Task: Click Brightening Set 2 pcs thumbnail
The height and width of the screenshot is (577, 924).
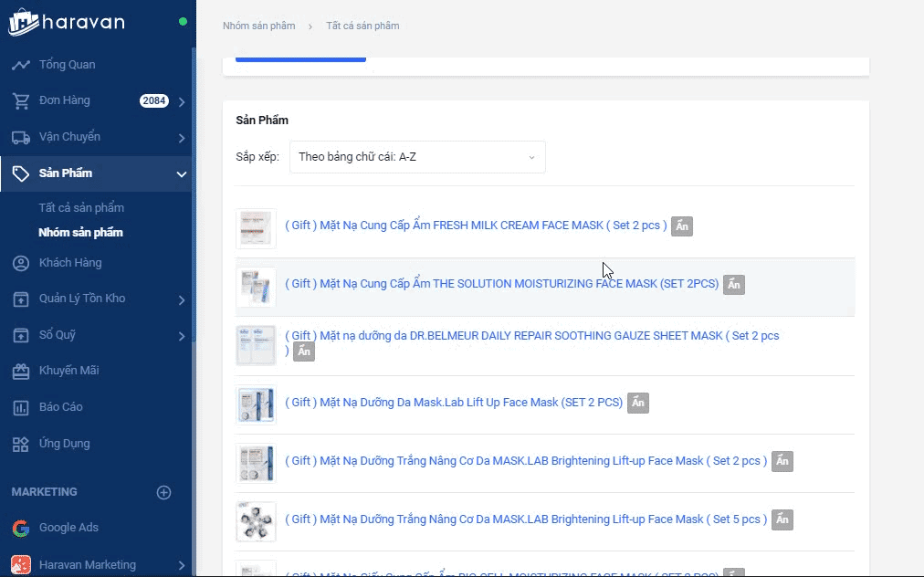Action: 256,463
